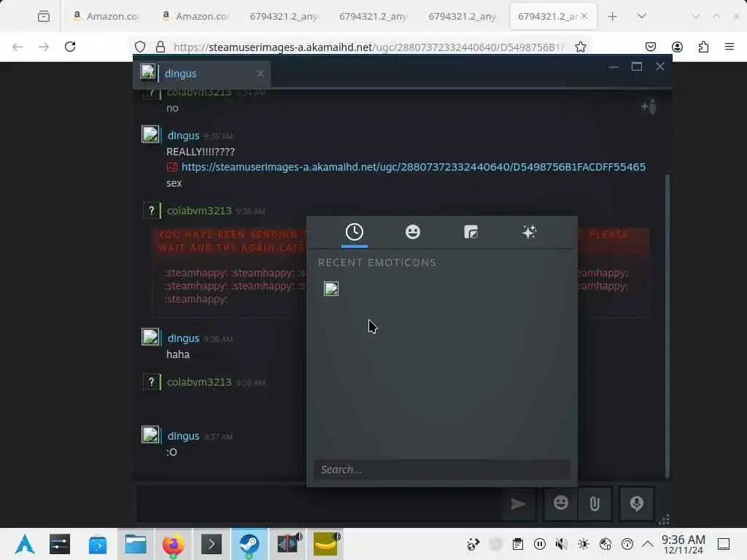
Task: Show desktop with corner button
Action: (724, 544)
